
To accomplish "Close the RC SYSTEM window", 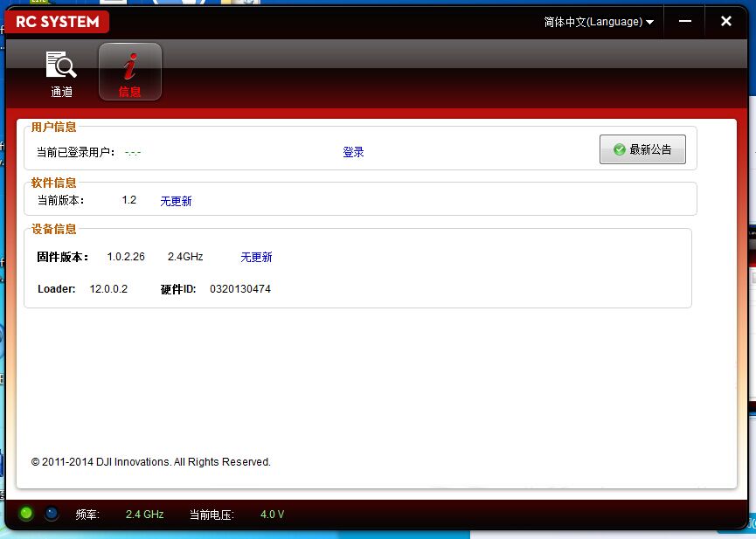I will click(x=726, y=21).
